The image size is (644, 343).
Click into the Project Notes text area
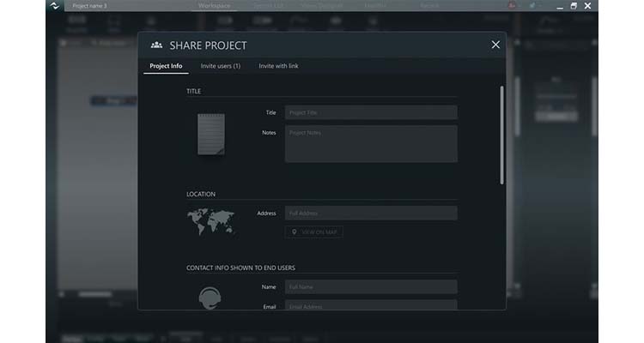click(371, 143)
